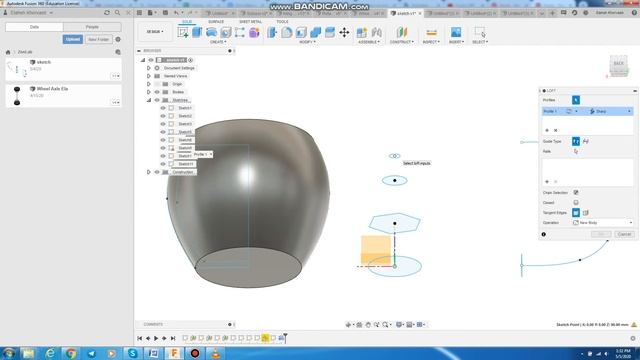This screenshot has height=360, width=640.
Task: Open the search icon in data panel
Action: pyautogui.click(x=118, y=13)
